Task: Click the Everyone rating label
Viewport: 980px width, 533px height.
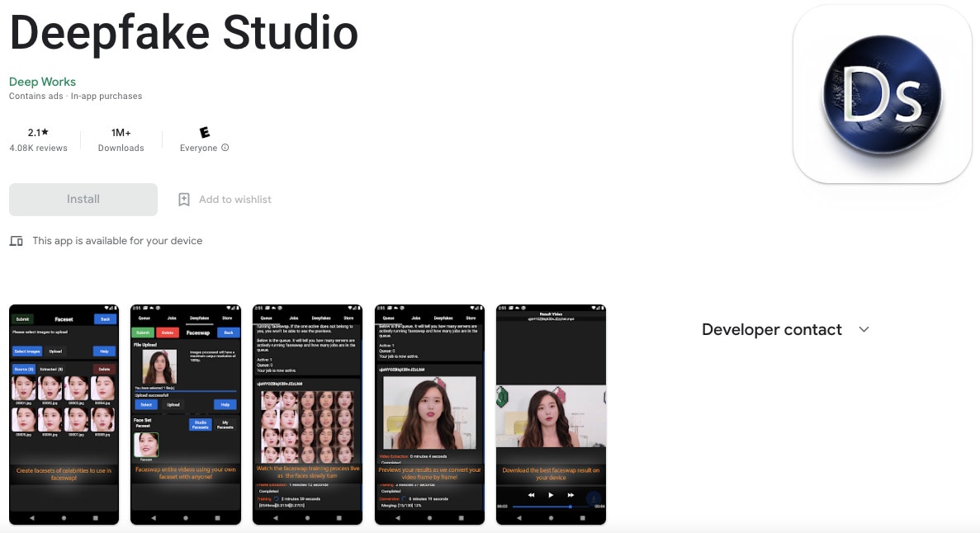Action: click(199, 148)
